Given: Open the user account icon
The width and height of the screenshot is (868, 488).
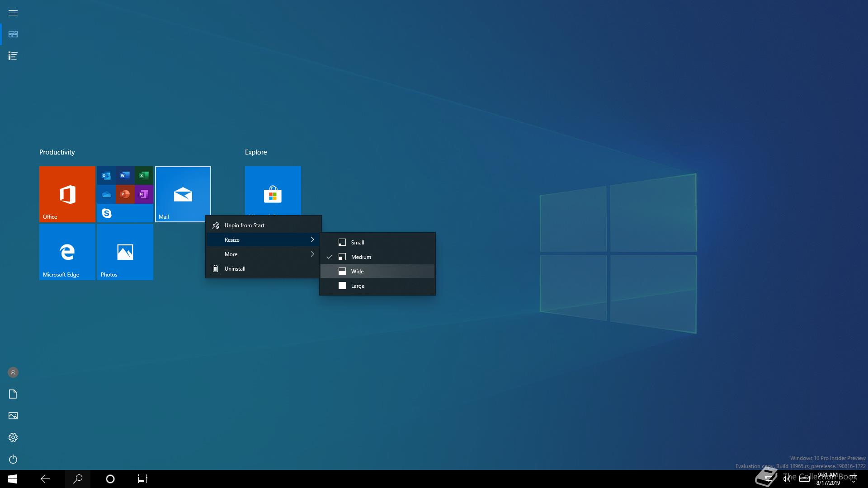Looking at the screenshot, I should coord(13,372).
